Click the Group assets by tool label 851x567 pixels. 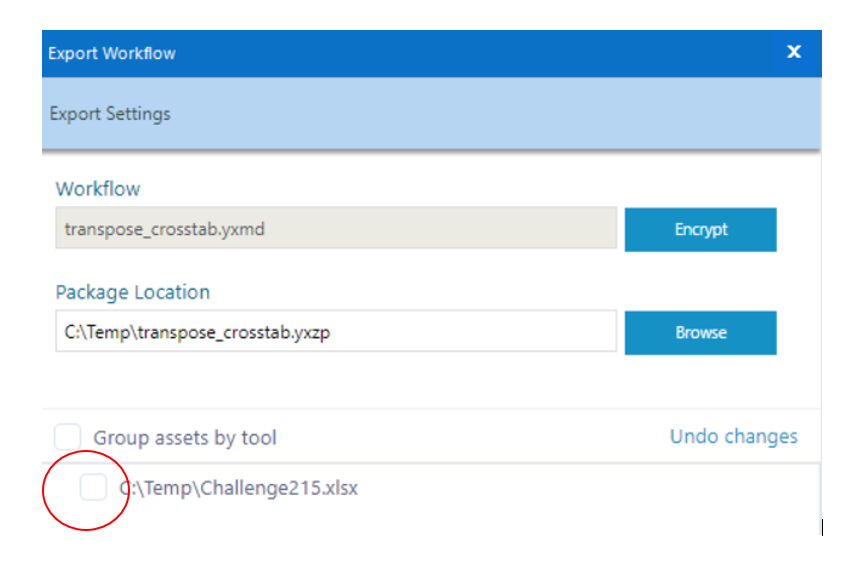click(185, 438)
